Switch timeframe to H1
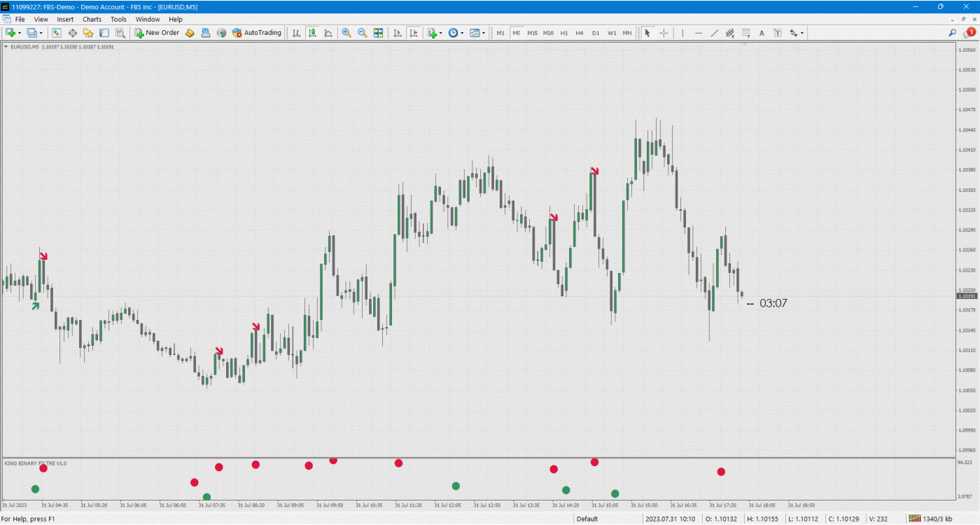This screenshot has width=980, height=525. [x=563, y=33]
